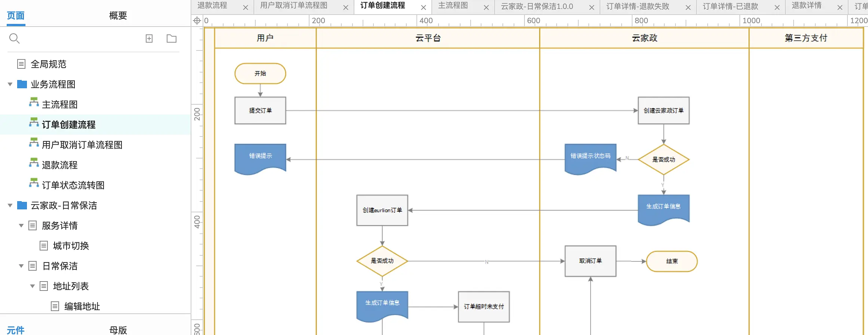This screenshot has width=868, height=335.
Task: Select the 取消订单 process box
Action: (x=590, y=261)
